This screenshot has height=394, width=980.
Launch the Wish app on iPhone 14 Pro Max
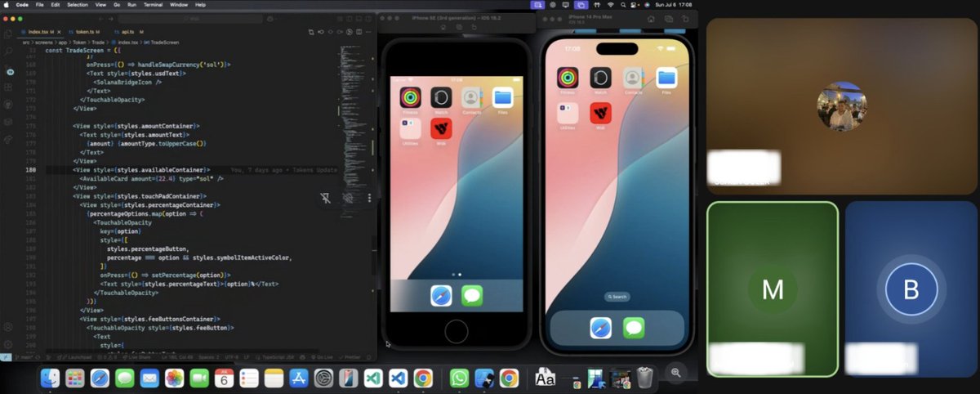[x=600, y=113]
